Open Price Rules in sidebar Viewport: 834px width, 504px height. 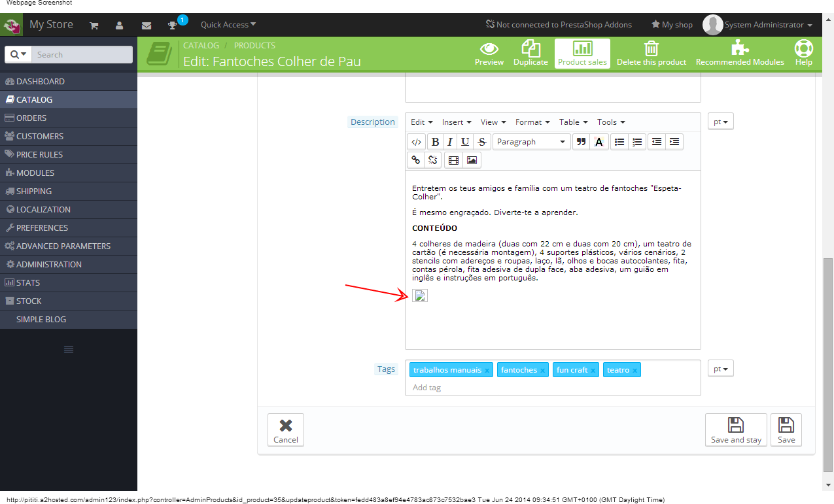point(69,155)
